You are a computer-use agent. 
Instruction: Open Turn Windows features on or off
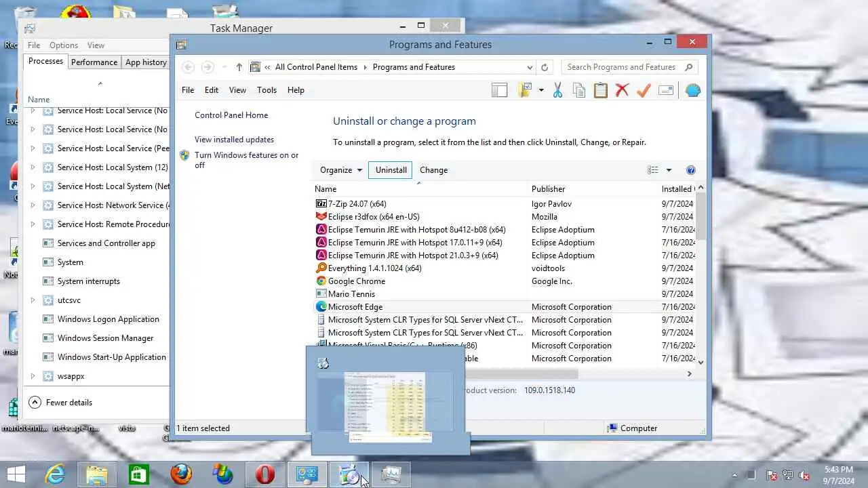[x=246, y=160]
